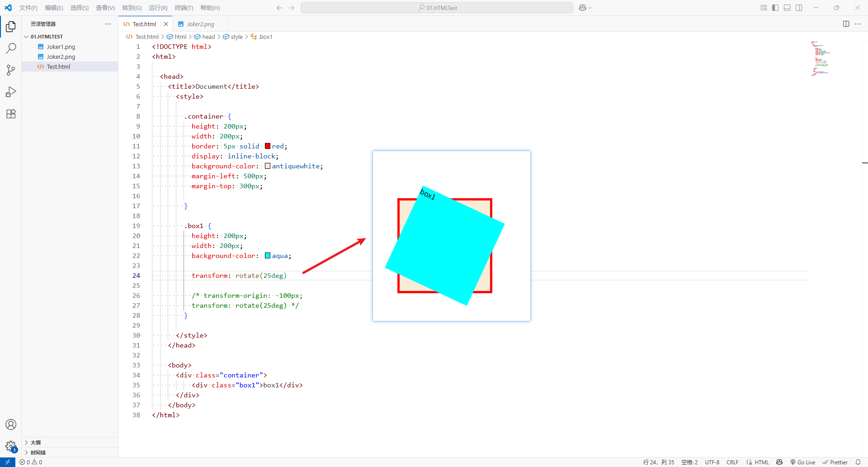Place cursor on the transform-origin comment line

click(247, 295)
